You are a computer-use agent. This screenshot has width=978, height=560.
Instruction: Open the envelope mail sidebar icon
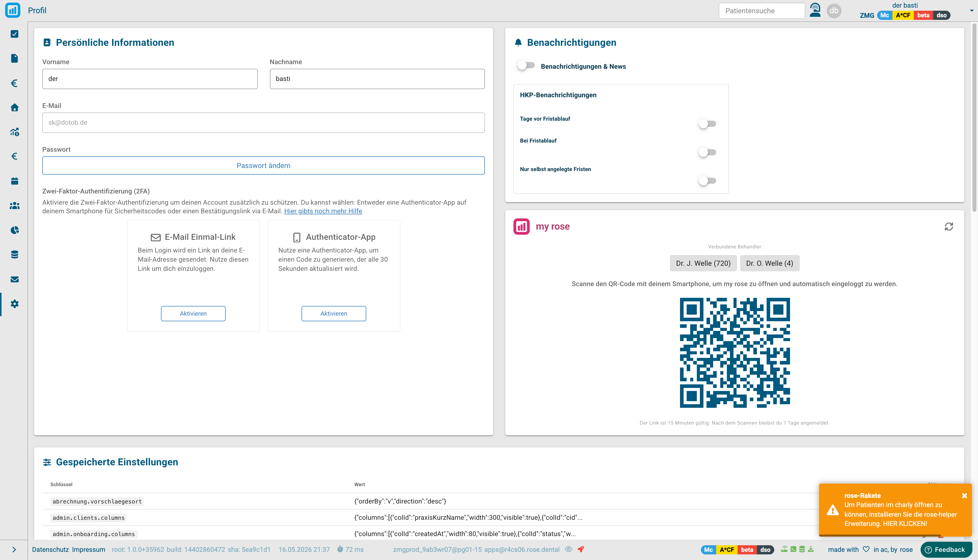[15, 279]
